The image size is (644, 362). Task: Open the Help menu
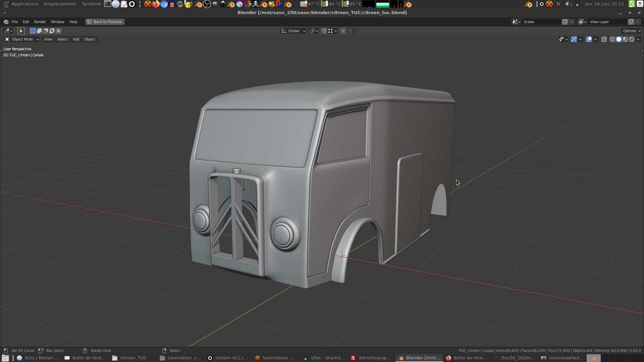(x=73, y=22)
